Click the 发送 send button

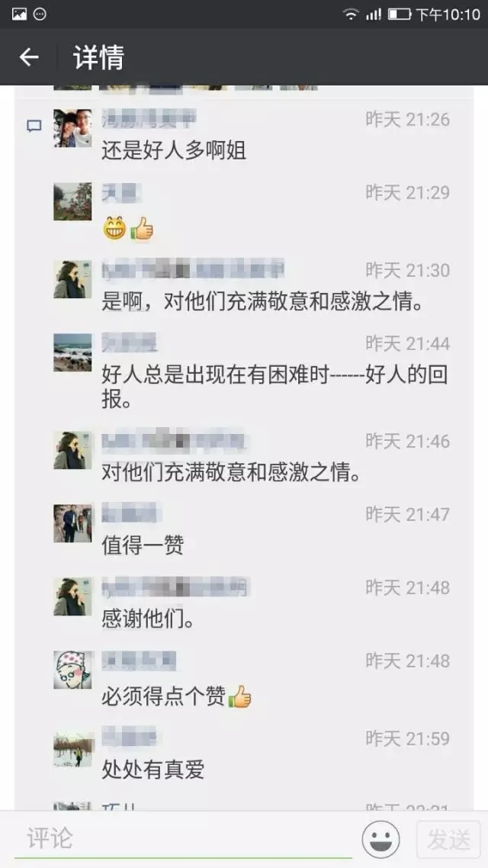click(x=448, y=840)
